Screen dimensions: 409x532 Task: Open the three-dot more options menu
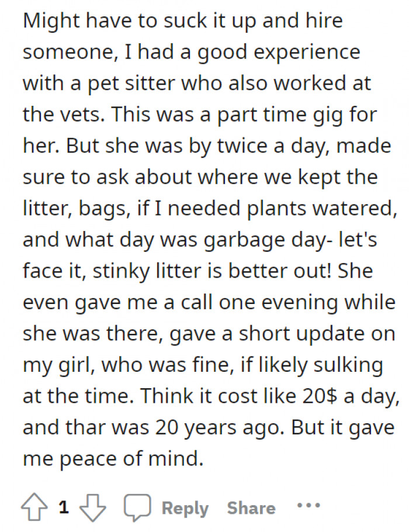(308, 504)
